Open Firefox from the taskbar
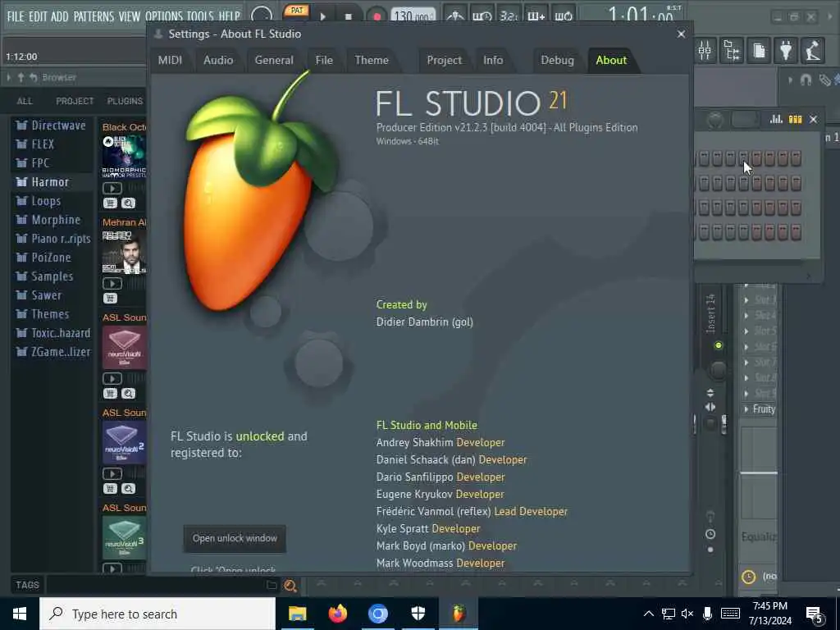 pos(337,614)
